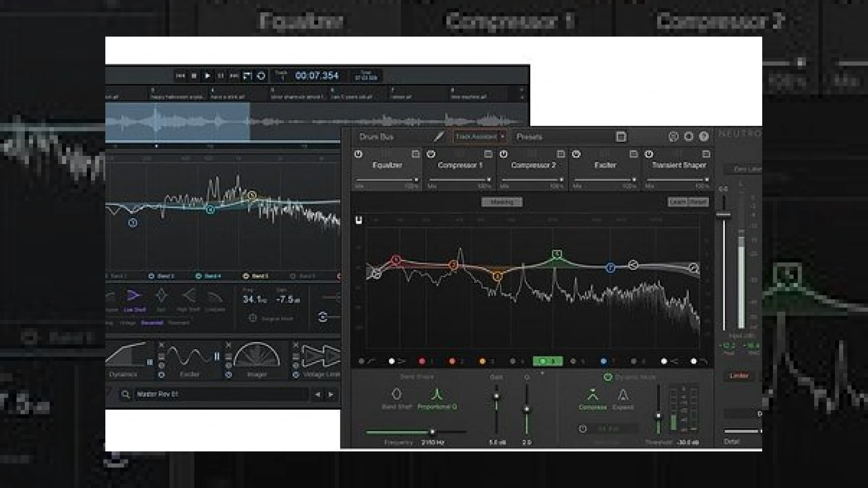Choose the Proportional Q shape icon
This screenshot has width=868, height=488.
click(436, 394)
